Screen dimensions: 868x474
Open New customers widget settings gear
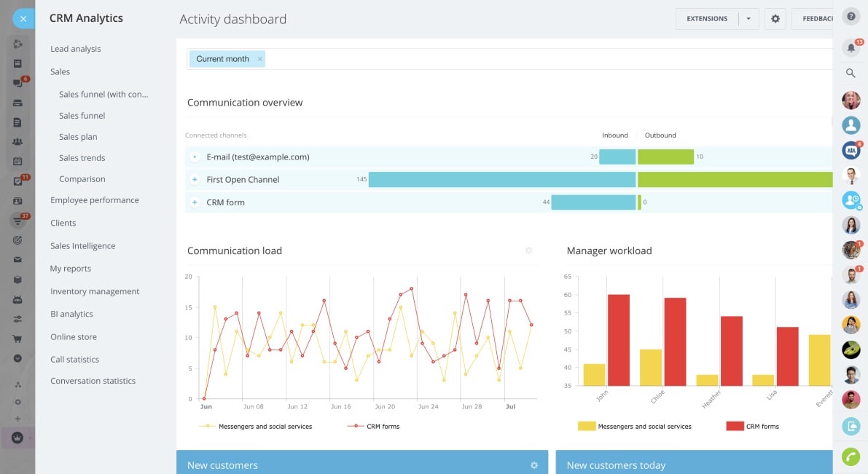click(x=534, y=465)
